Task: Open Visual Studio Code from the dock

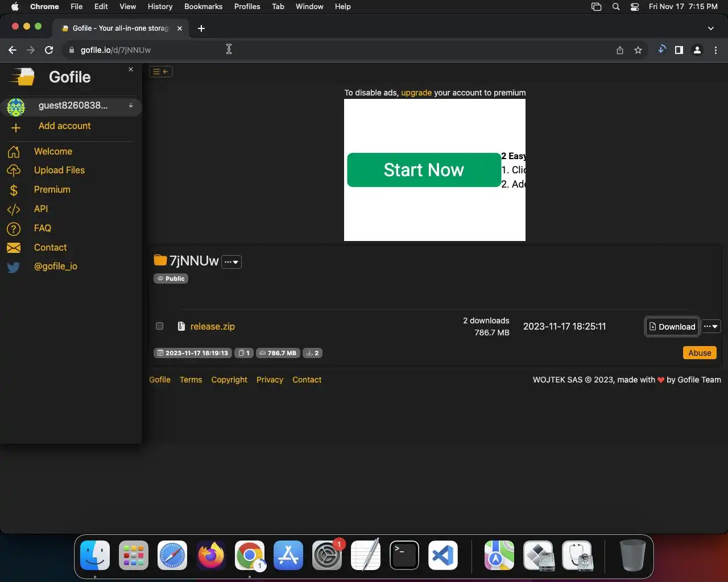Action: click(443, 555)
